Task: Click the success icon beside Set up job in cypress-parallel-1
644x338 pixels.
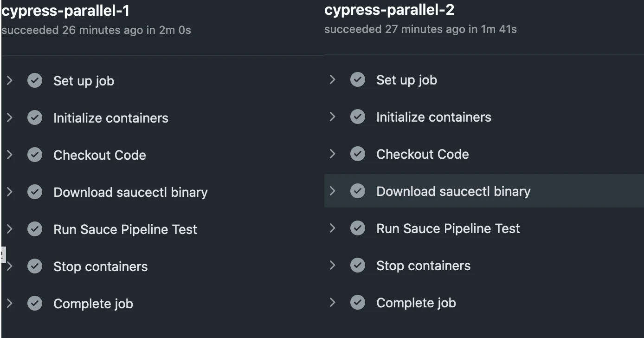Action: tap(35, 80)
